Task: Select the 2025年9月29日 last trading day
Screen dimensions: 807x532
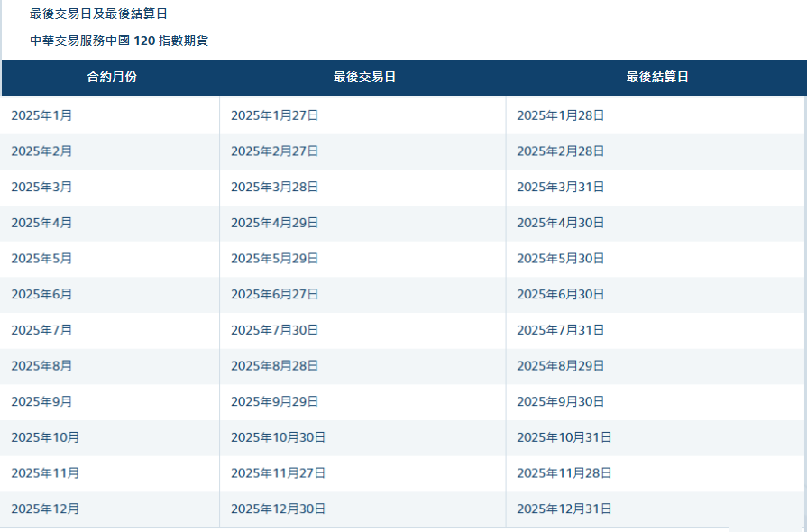Action: (x=274, y=401)
